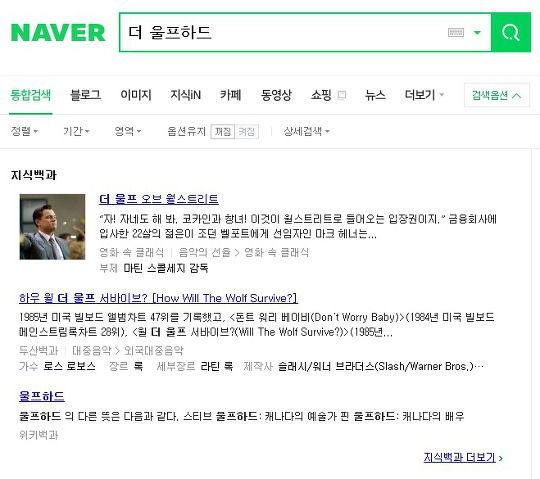The height and width of the screenshot is (479, 540).
Task: Open the 영역 dropdown filter
Action: [x=127, y=131]
